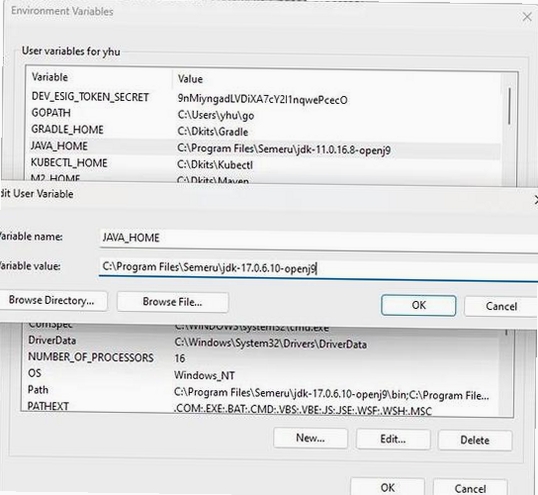Click the Delete button for system variables
538x495 pixels.
pos(475,440)
